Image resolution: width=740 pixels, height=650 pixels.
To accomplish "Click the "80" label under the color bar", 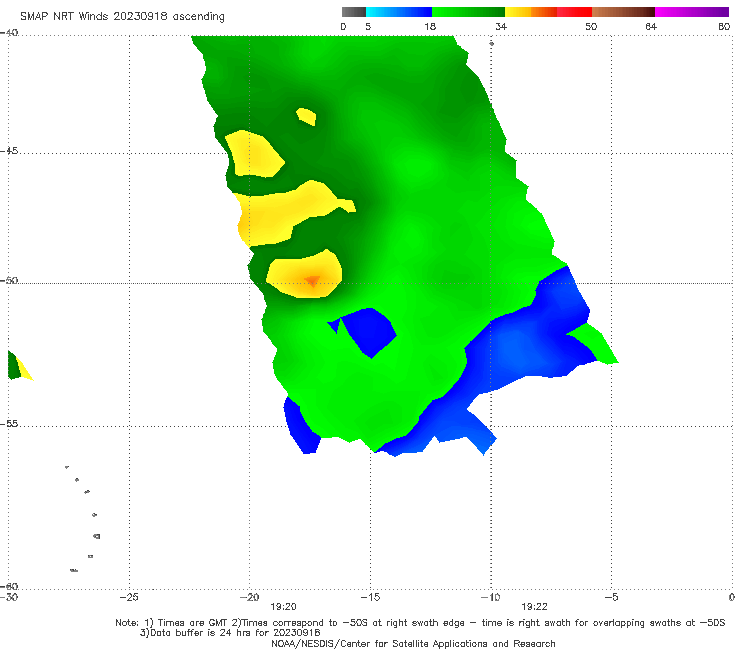I will pyautogui.click(x=724, y=26).
